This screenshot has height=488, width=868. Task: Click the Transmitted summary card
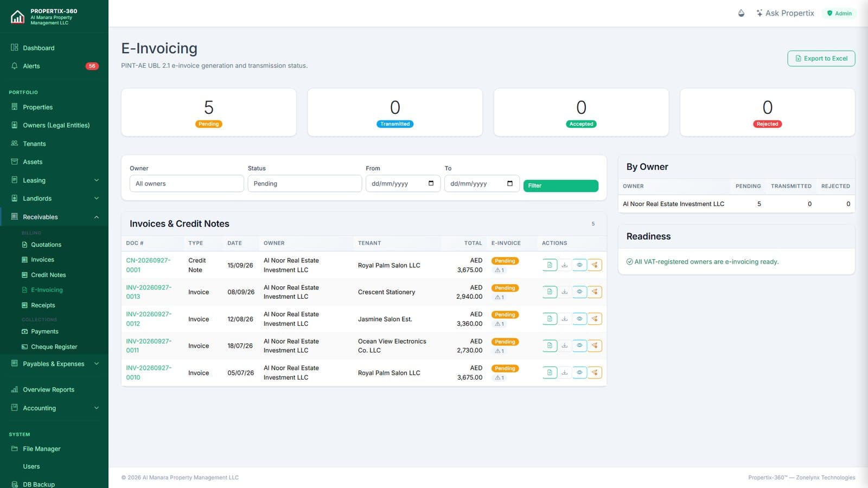pos(395,112)
